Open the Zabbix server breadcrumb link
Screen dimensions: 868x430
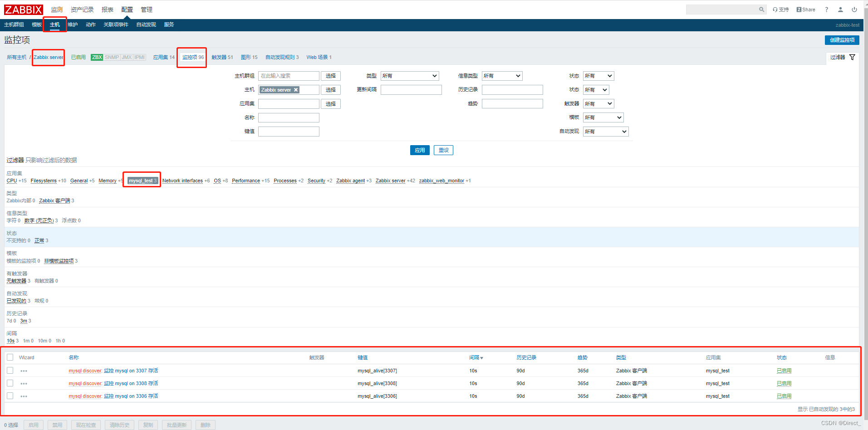tap(49, 57)
